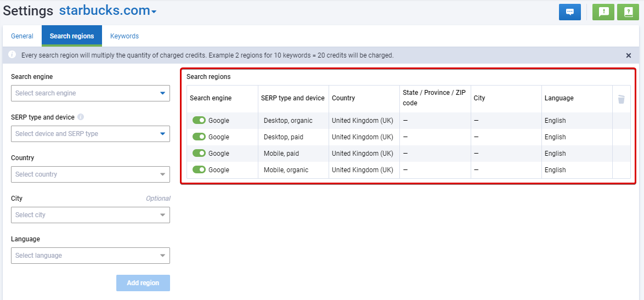
Task: Open the Select country dropdown
Action: pos(91,174)
